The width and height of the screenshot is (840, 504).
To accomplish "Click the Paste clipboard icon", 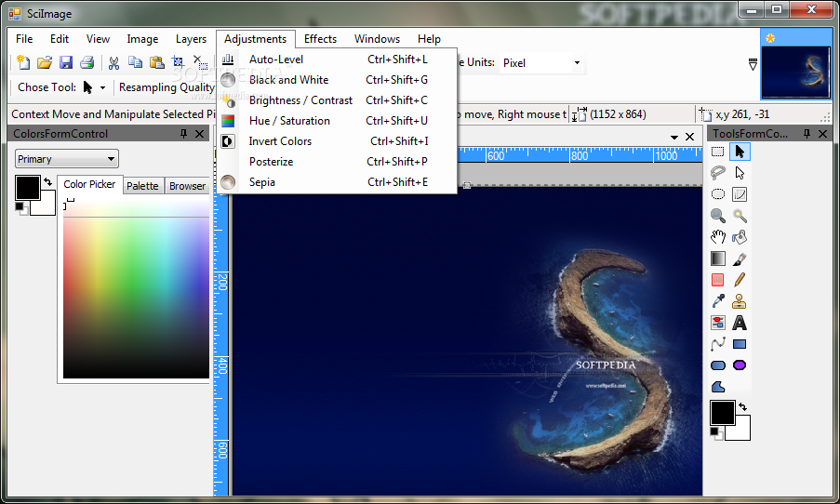I will (156, 62).
